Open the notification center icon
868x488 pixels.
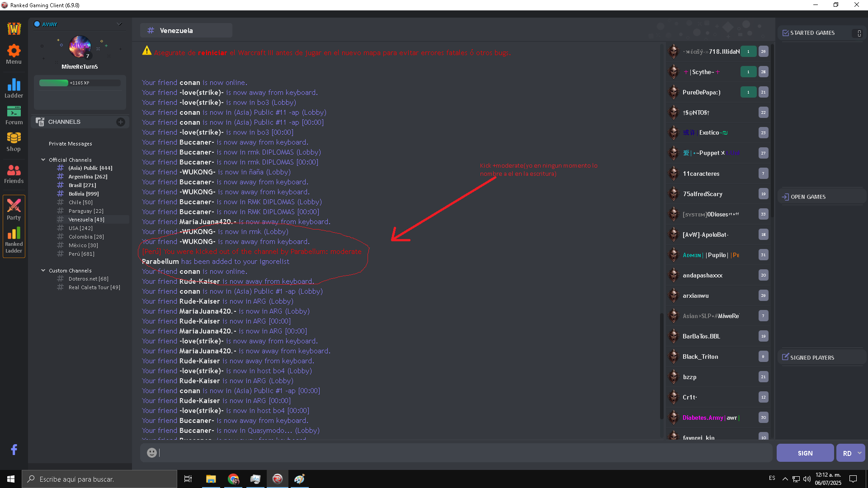(x=853, y=479)
